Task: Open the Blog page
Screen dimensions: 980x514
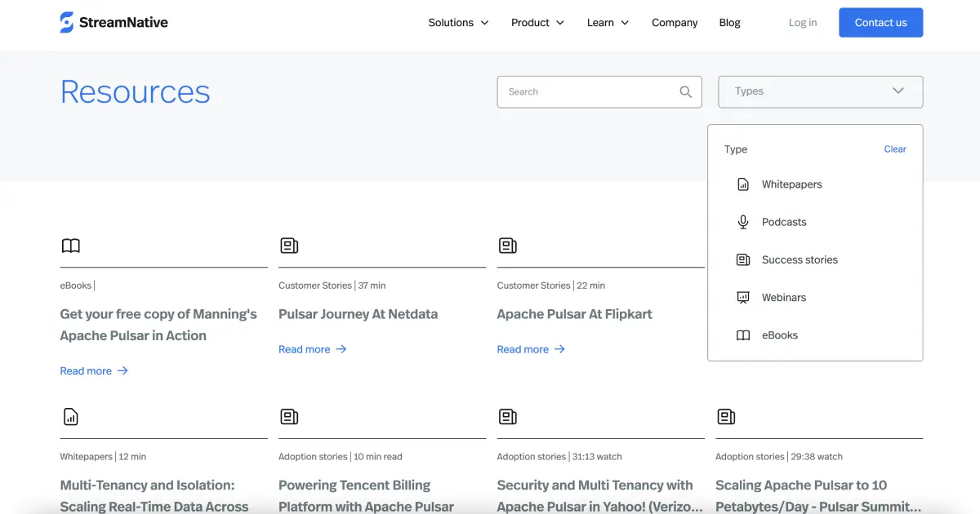Action: (x=729, y=23)
